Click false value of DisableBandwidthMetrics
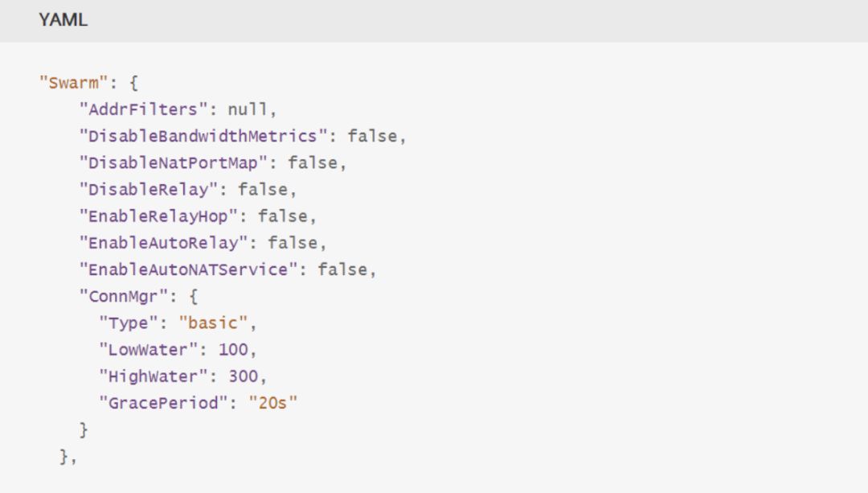 click(x=372, y=136)
